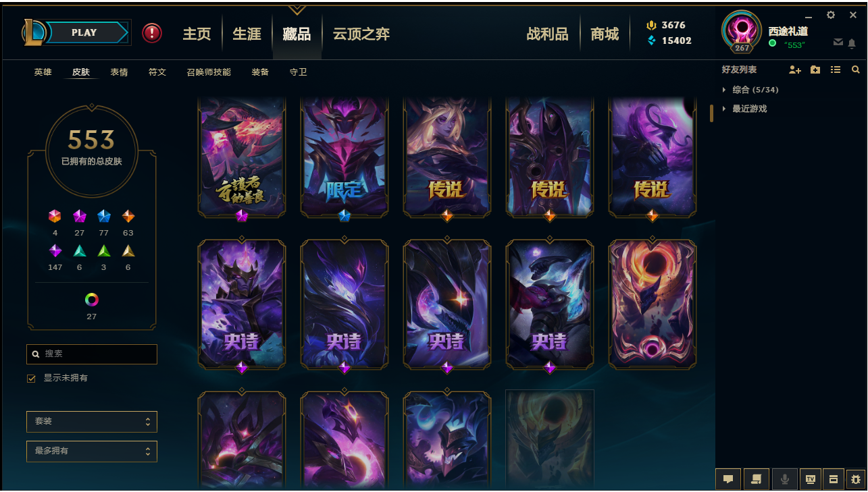Screen dimensions: 868x492
Task: Expand the 综合 (5/34) friend group
Action: pos(750,90)
